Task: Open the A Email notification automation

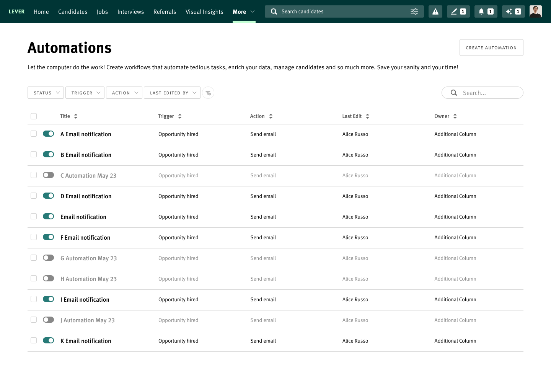Action: point(86,134)
